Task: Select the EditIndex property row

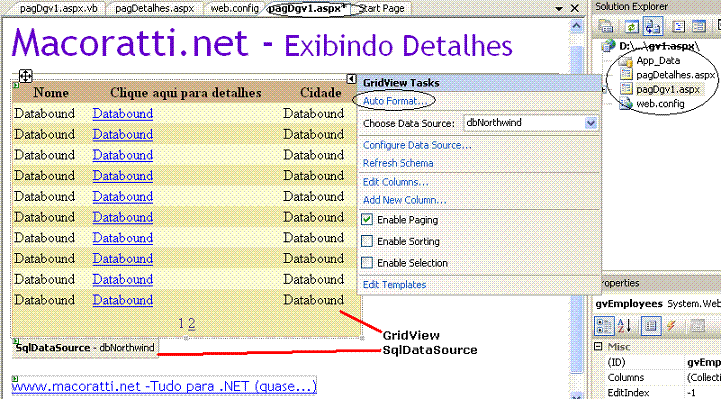Action: pyautogui.click(x=662, y=392)
